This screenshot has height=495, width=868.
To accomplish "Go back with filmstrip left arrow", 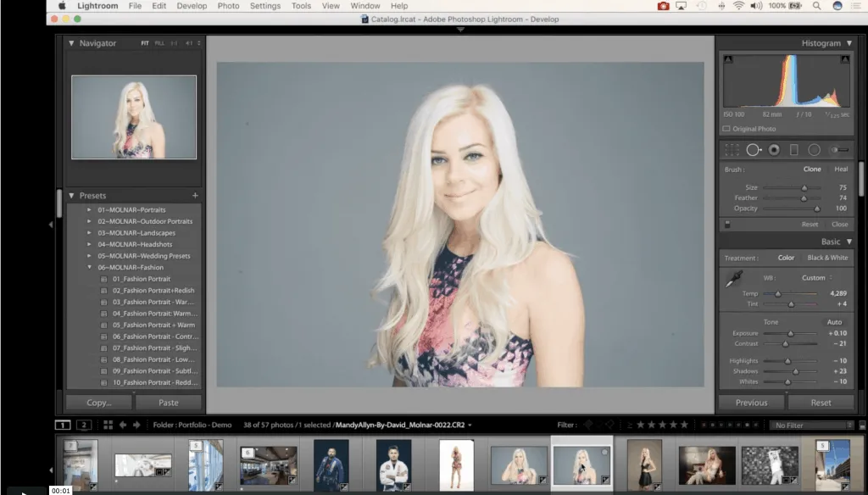I will (x=123, y=425).
